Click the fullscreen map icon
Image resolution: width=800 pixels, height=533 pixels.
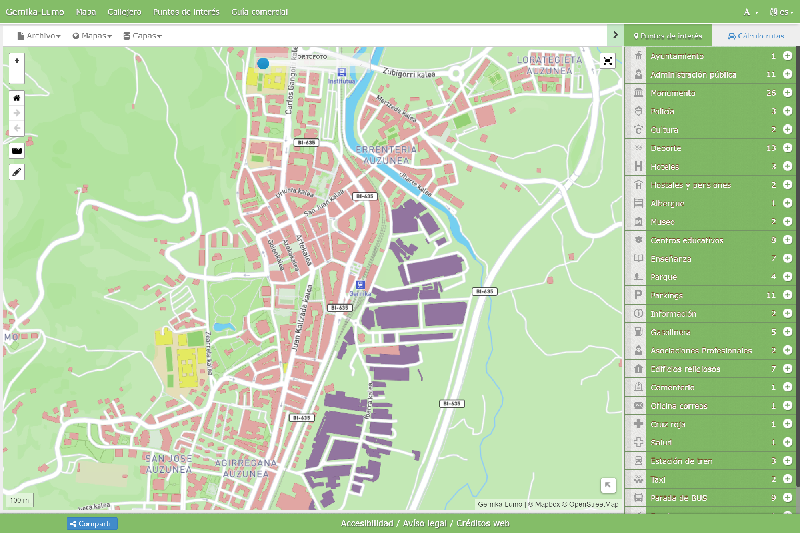click(x=608, y=61)
